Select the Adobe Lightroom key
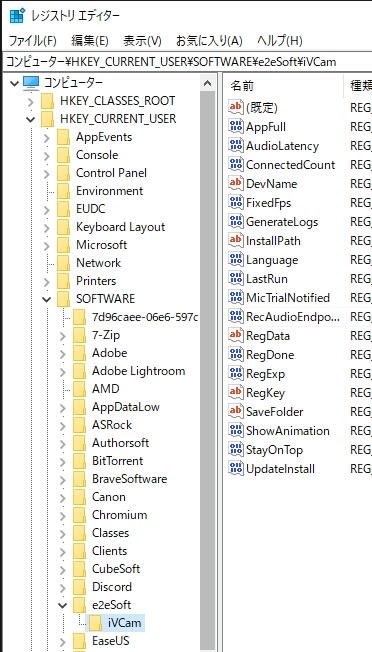The height and width of the screenshot is (652, 372). 138,371
